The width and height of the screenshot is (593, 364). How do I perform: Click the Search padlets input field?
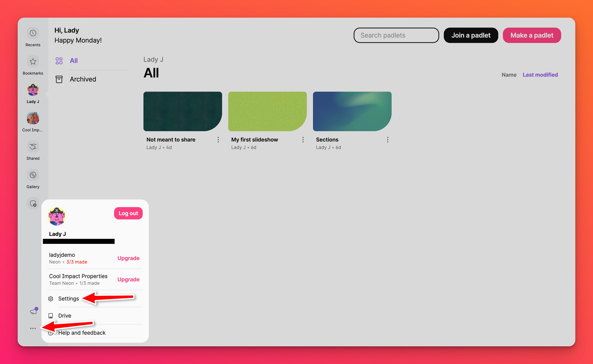coord(396,35)
